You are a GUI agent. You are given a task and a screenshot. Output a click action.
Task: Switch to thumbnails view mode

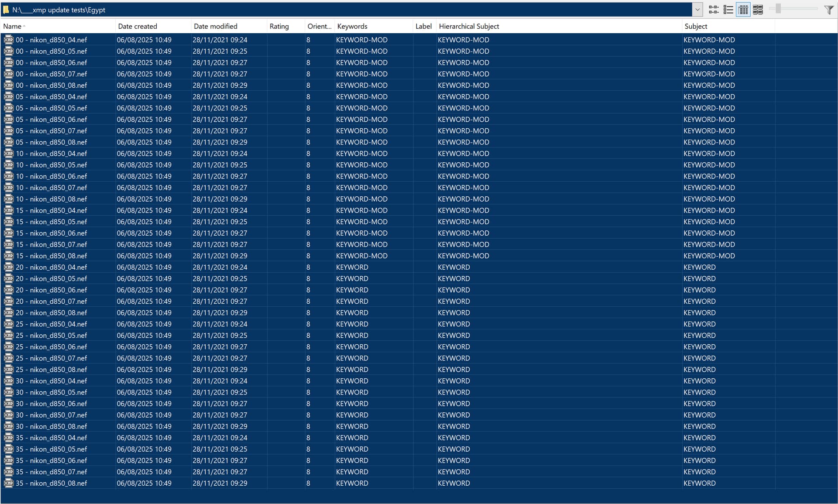758,10
